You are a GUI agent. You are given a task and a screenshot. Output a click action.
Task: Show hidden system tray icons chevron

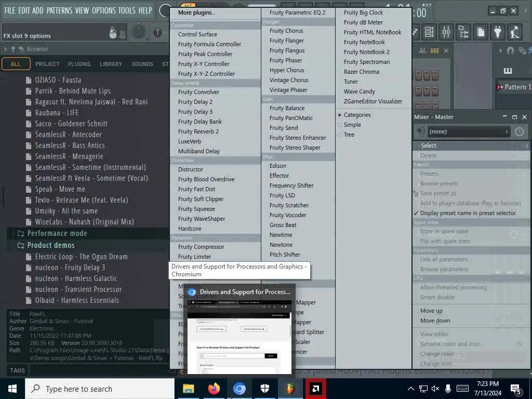[410, 389]
